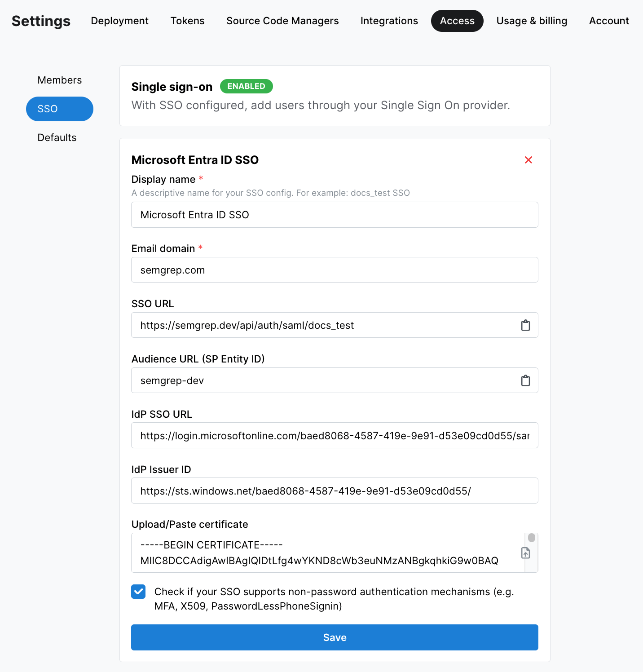
Task: Switch to the Deployment tab
Action: tap(119, 21)
